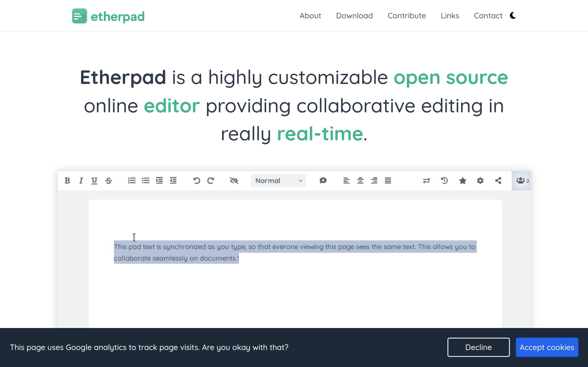The height and width of the screenshot is (367, 588).
Task: Share the pad via the share icon
Action: click(498, 181)
